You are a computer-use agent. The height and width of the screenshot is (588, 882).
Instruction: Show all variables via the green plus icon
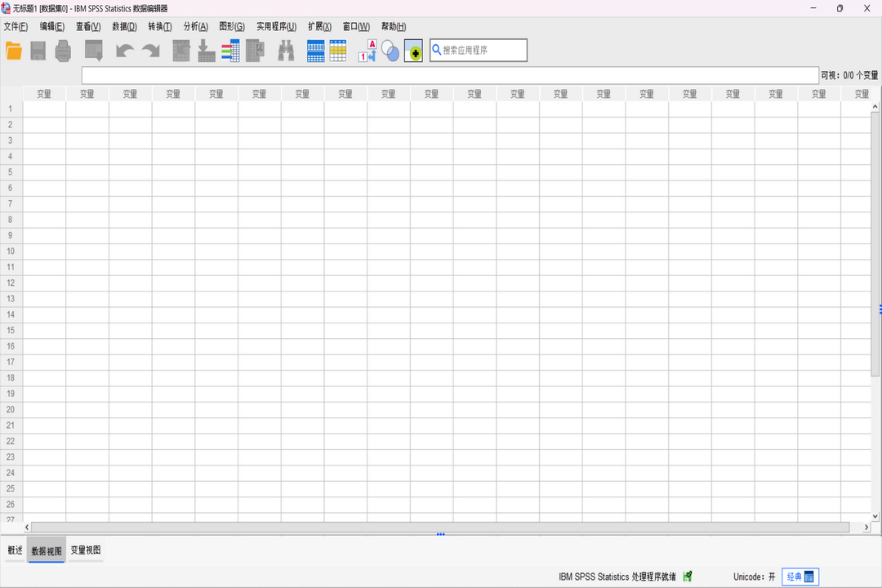click(x=413, y=51)
